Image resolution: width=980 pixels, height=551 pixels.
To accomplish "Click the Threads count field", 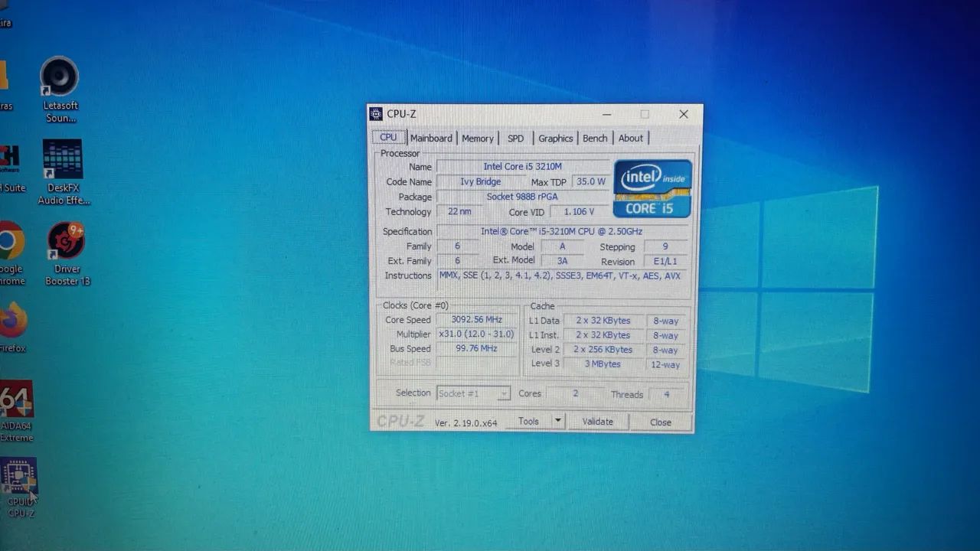I will coord(667,394).
